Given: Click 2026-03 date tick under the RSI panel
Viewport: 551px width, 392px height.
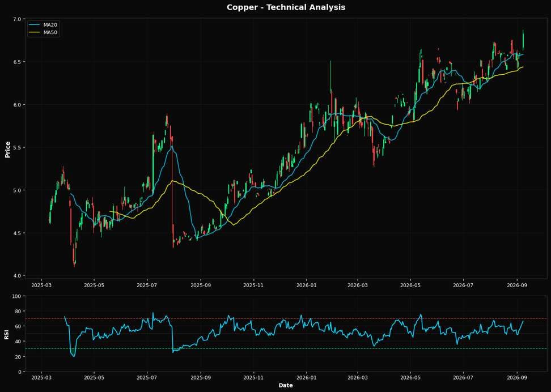Looking at the screenshot, I should 357,378.
